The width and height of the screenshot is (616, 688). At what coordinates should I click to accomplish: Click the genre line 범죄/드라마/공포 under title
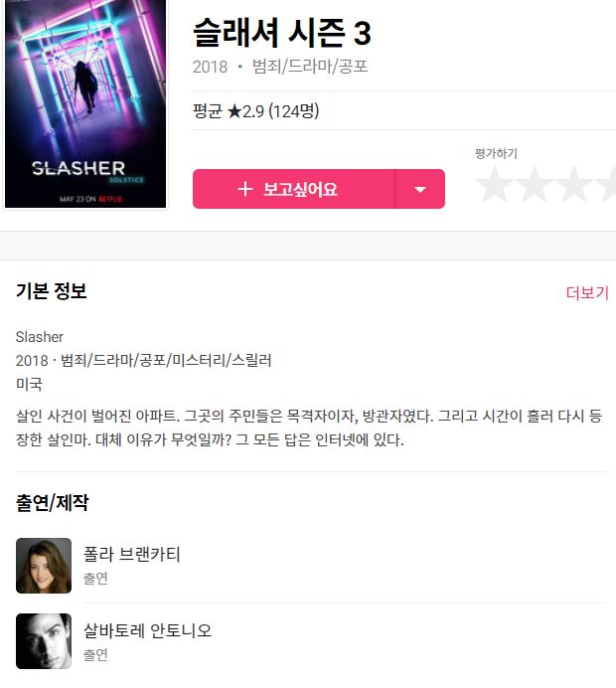coord(310,67)
